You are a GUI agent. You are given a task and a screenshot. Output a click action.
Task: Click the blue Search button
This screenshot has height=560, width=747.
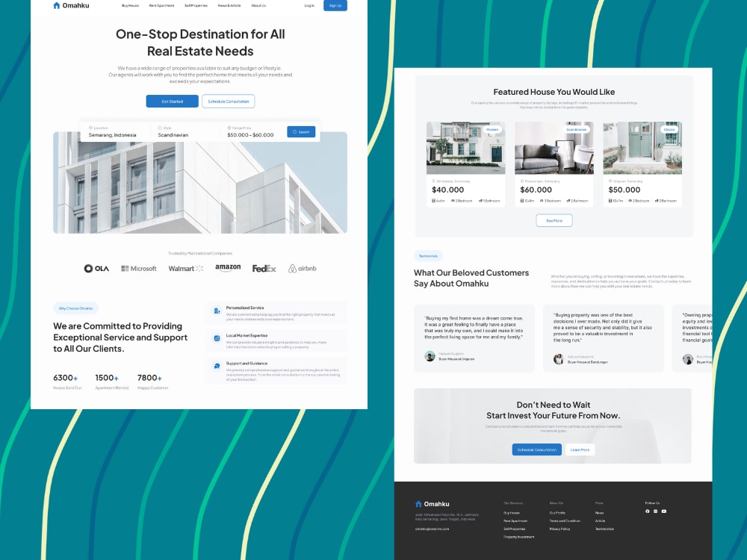click(x=301, y=132)
